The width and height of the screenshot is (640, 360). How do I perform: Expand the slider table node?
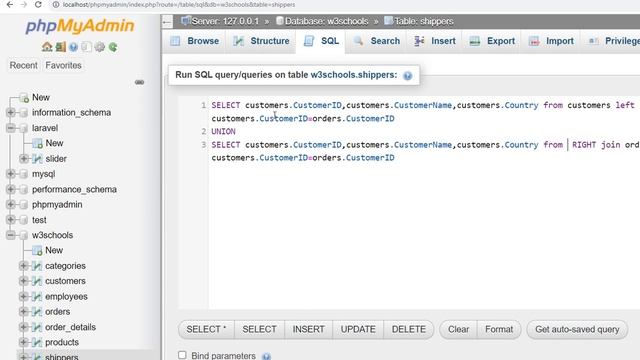[x=24, y=158]
